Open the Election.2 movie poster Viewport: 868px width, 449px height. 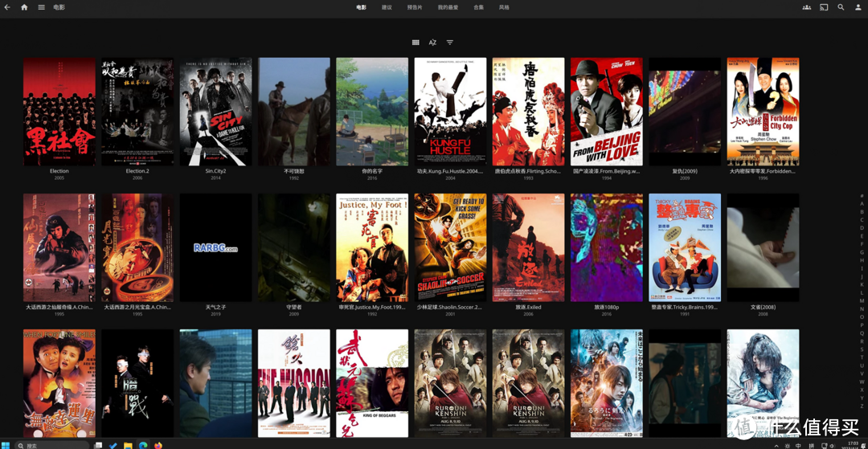tap(137, 112)
